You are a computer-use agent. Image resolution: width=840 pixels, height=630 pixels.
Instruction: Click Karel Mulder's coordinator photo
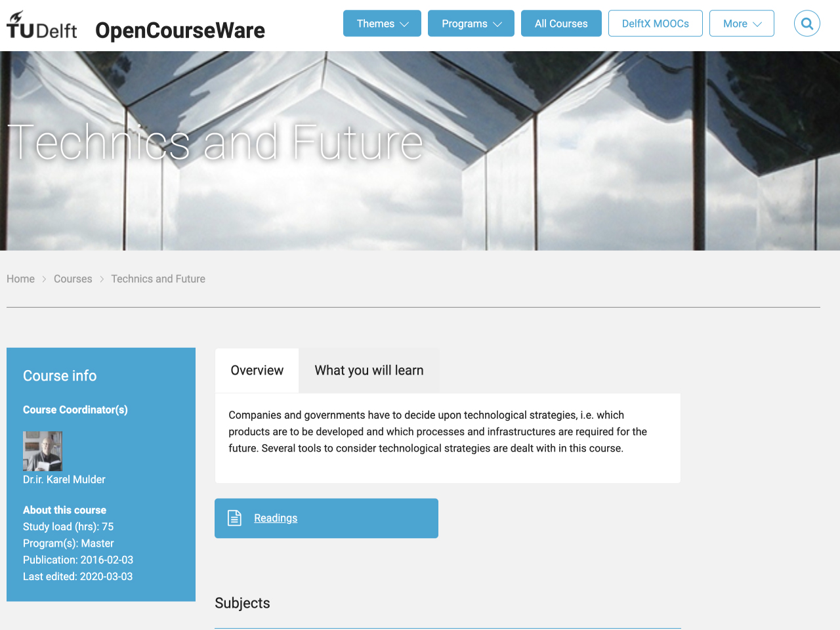click(x=43, y=451)
